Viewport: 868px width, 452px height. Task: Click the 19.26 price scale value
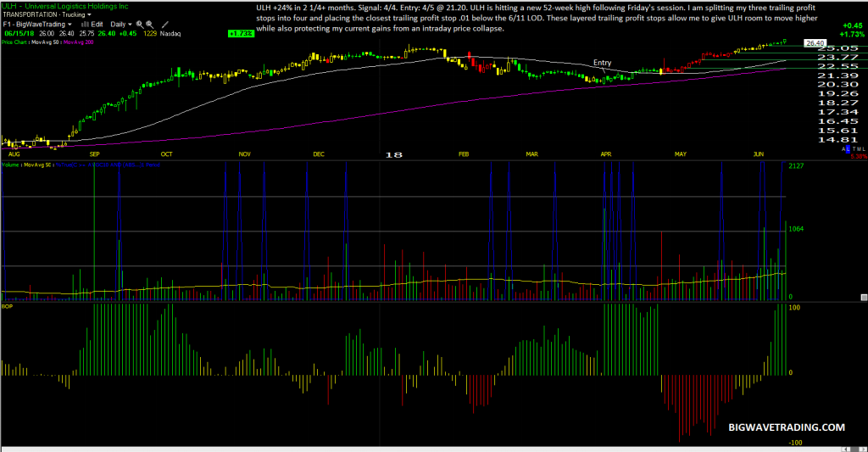tap(838, 93)
